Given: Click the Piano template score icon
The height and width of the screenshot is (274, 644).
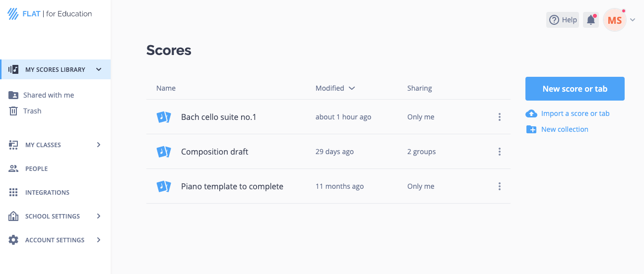Looking at the screenshot, I should [x=164, y=186].
